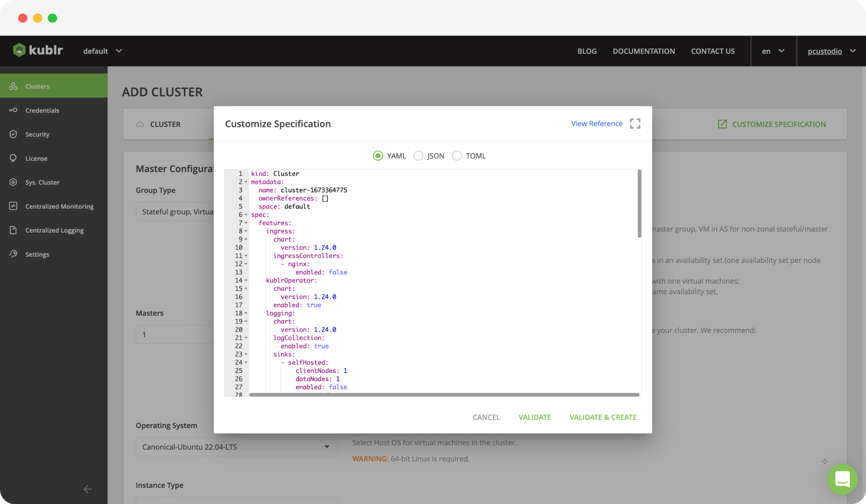
Task: Open the DOCUMENTATION menu item
Action: (x=644, y=51)
